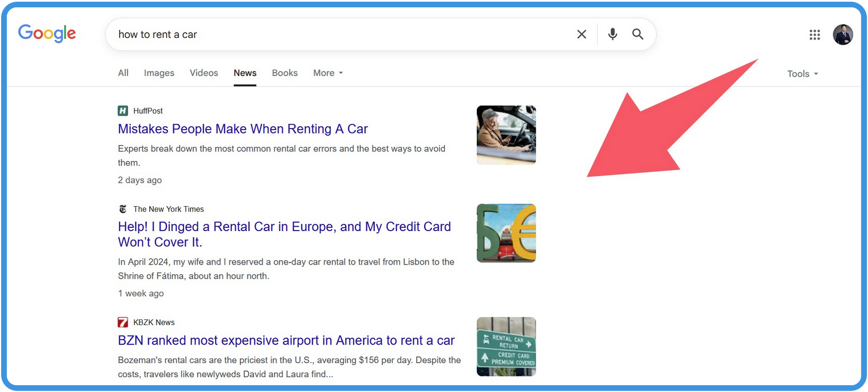Image resolution: width=868 pixels, height=392 pixels.
Task: Clear the search box with the X icon
Action: 582,35
